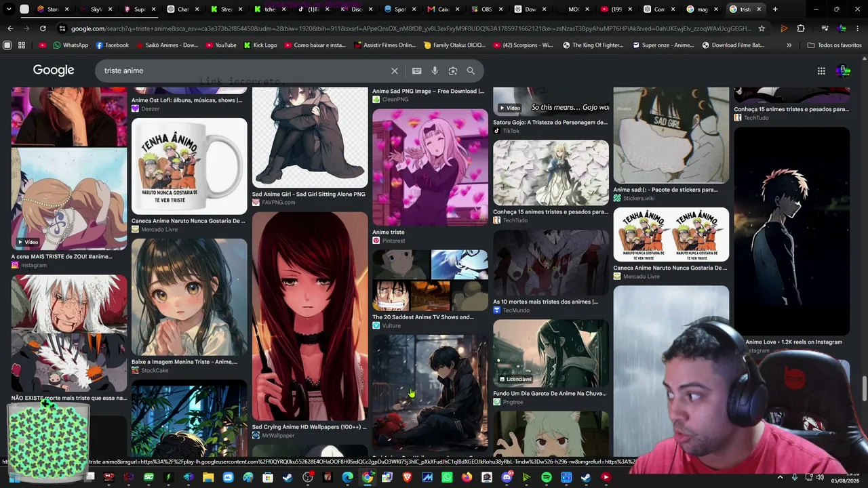Clear the search box with the X icon
The width and height of the screenshot is (868, 488).
point(395,70)
